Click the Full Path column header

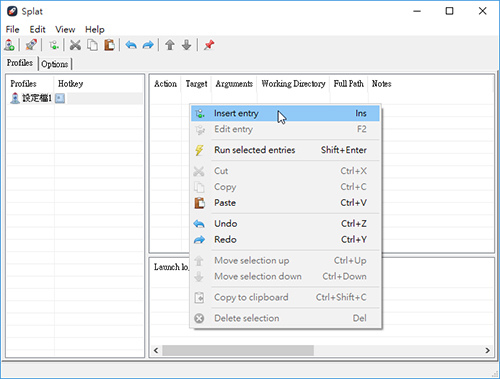pos(349,84)
